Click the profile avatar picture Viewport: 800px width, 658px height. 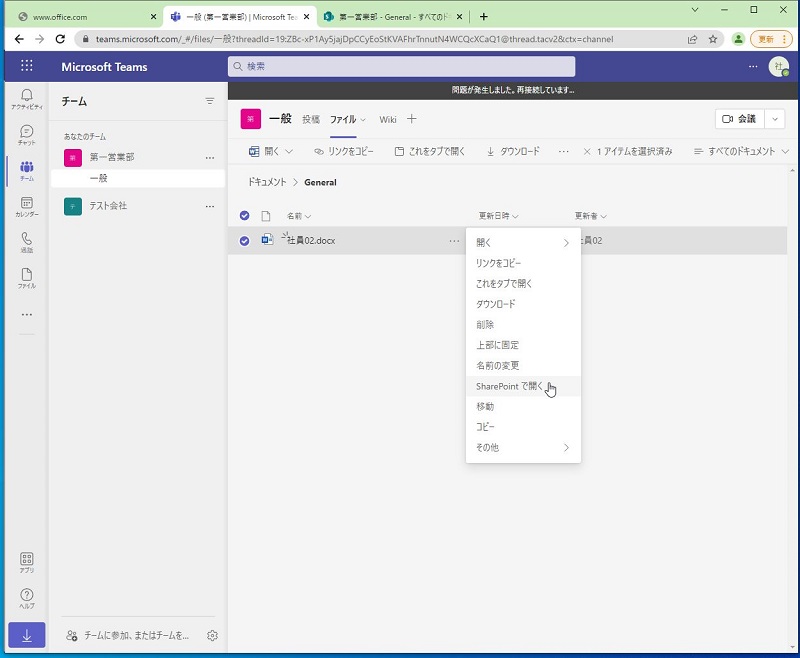click(779, 66)
